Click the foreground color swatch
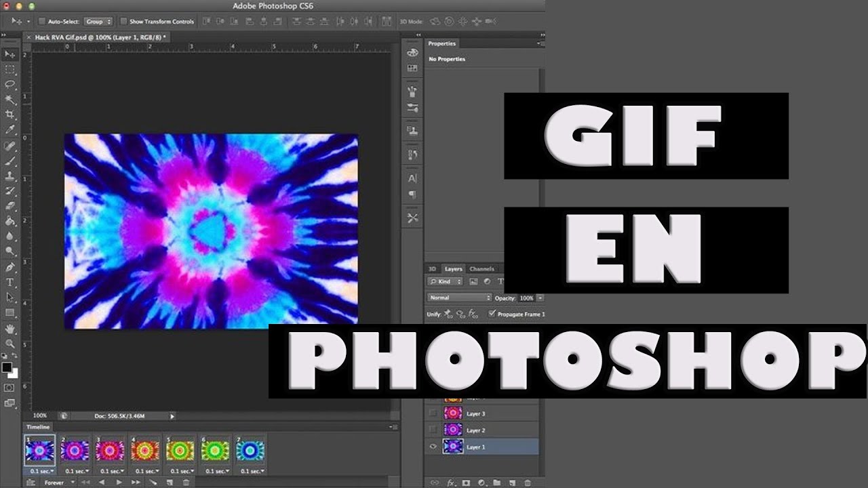The height and width of the screenshot is (488, 868). [x=7, y=367]
